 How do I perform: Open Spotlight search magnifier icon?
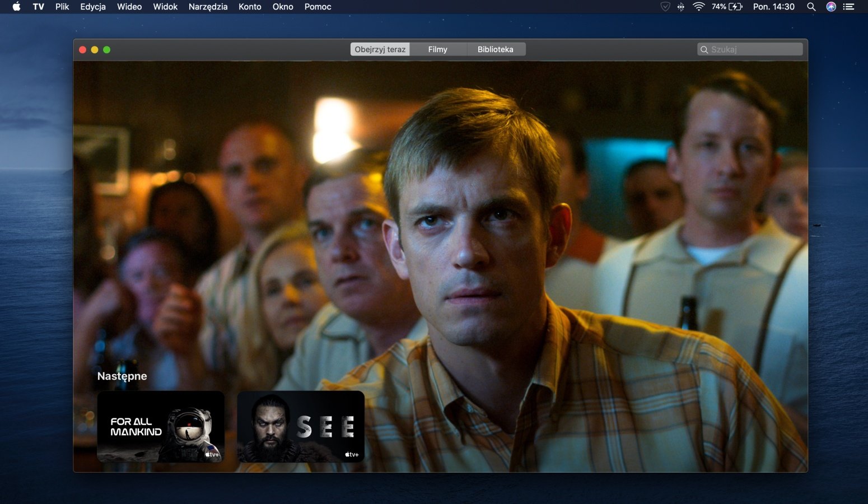811,7
